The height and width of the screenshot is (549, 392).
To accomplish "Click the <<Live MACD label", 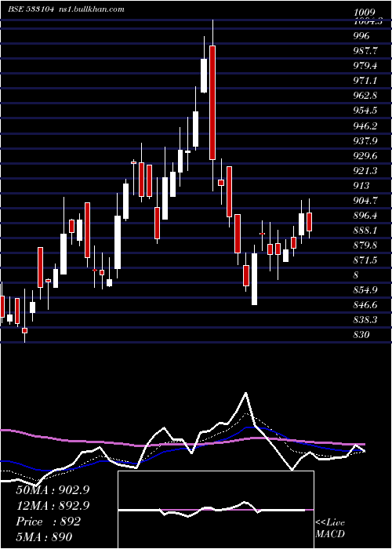I will tap(330, 529).
